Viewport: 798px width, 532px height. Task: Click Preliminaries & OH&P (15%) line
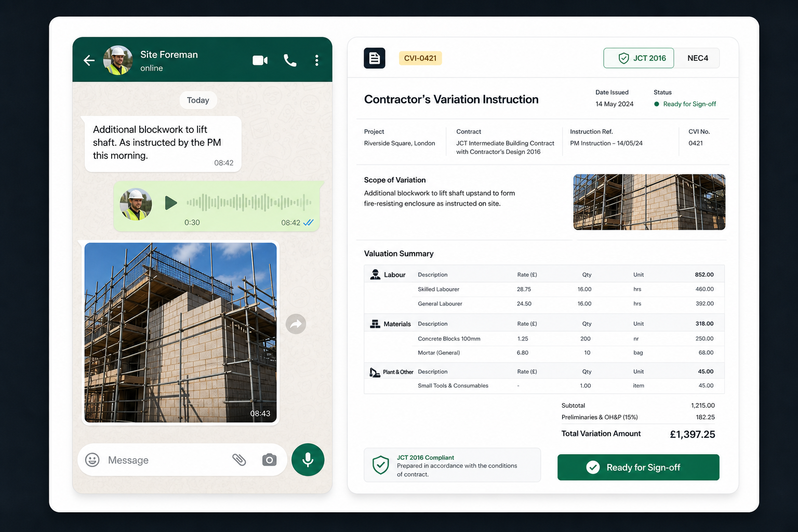tap(638, 417)
